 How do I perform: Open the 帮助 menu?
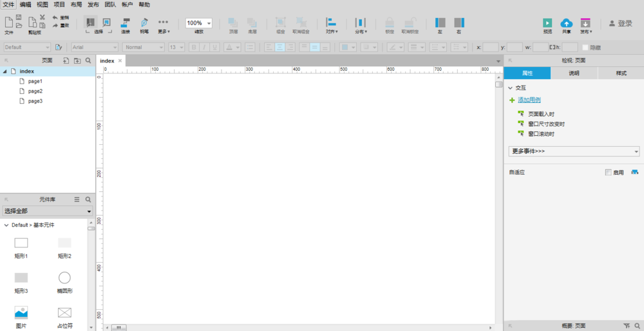pyautogui.click(x=144, y=5)
